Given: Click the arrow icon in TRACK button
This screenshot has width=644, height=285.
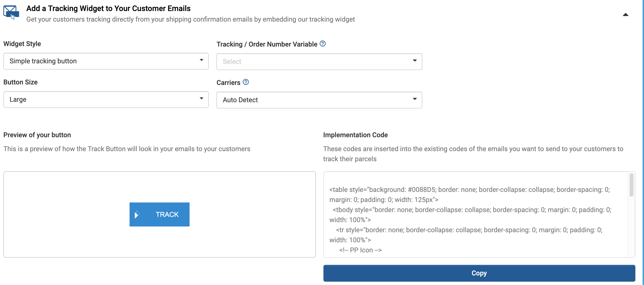Looking at the screenshot, I should (137, 214).
